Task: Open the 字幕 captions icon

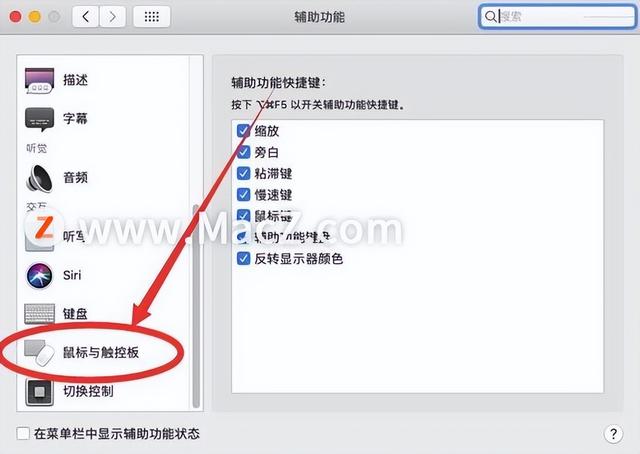Action: pos(39,119)
